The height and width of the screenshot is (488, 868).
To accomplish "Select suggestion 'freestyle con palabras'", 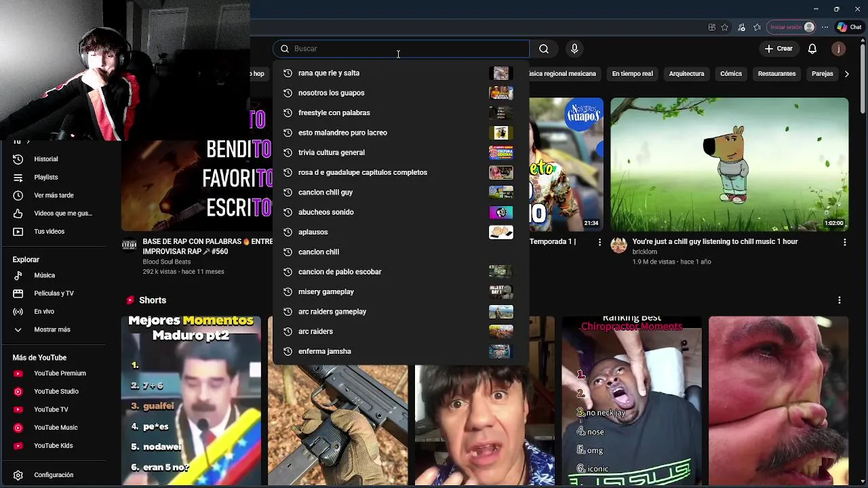I will 401,113.
